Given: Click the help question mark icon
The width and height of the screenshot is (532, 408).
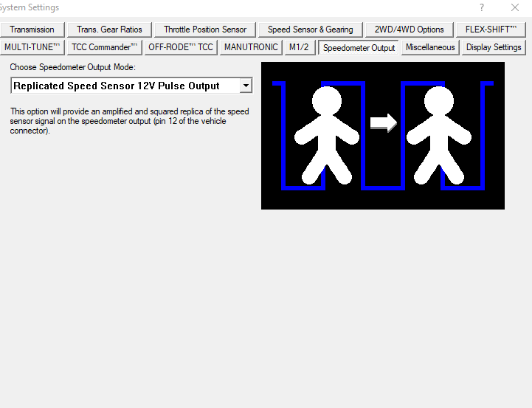Looking at the screenshot, I should (481, 7).
